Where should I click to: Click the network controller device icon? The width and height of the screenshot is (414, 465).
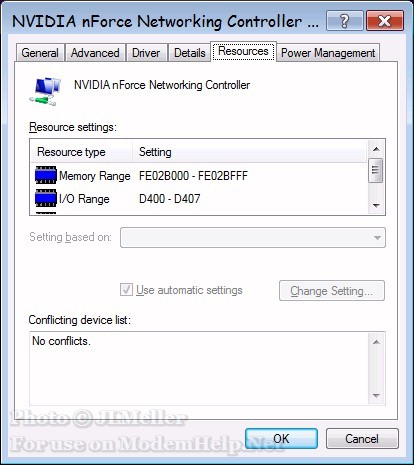click(x=45, y=91)
